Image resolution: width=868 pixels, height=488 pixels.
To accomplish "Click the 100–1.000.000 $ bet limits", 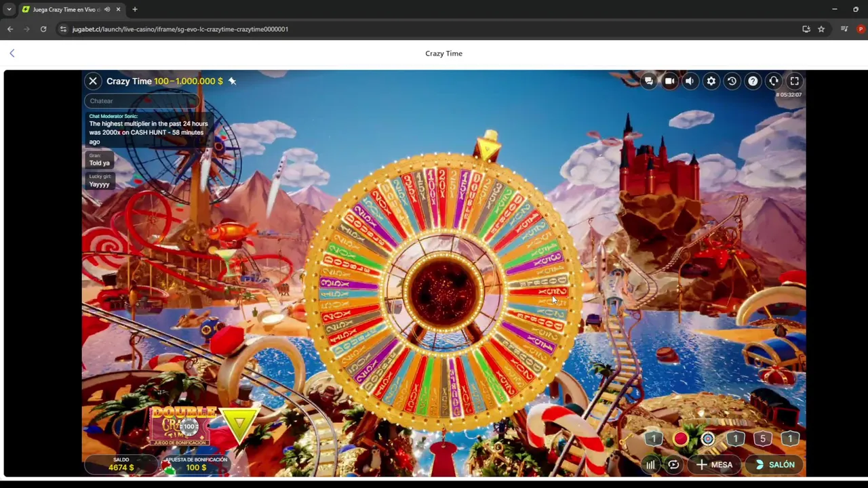I will 189,81.
